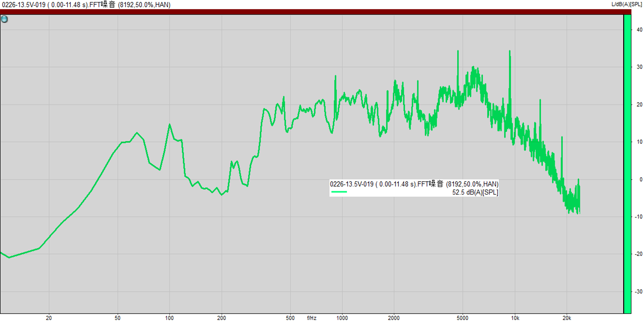
Task: Click the tall spectrum peak near 5000 Hz
Action: click(458, 51)
